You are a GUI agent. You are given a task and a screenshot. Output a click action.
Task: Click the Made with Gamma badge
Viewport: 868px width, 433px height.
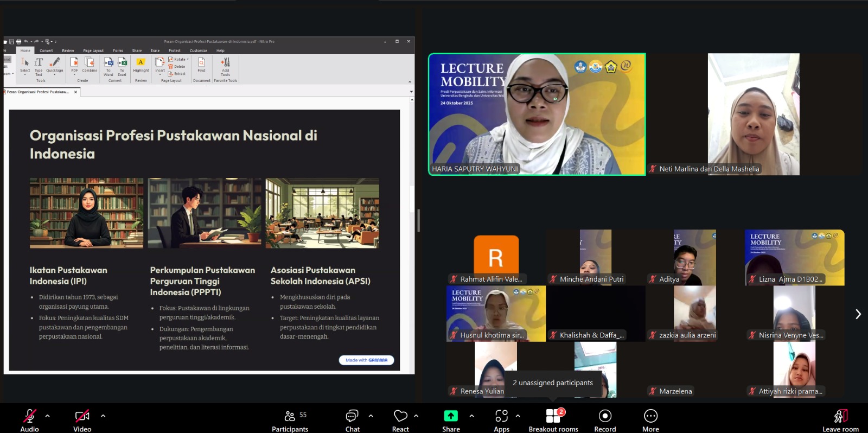pyautogui.click(x=366, y=360)
